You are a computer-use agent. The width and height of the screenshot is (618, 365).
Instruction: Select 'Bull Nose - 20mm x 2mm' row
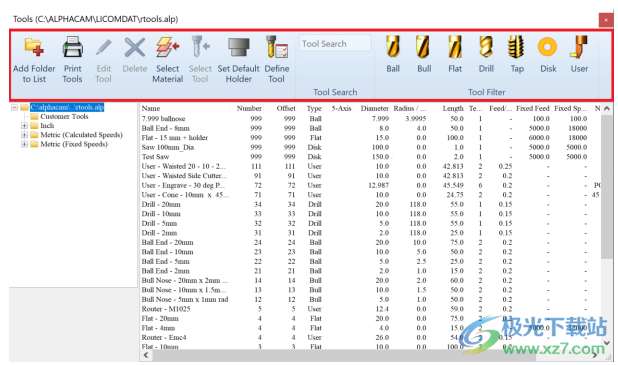click(x=370, y=280)
